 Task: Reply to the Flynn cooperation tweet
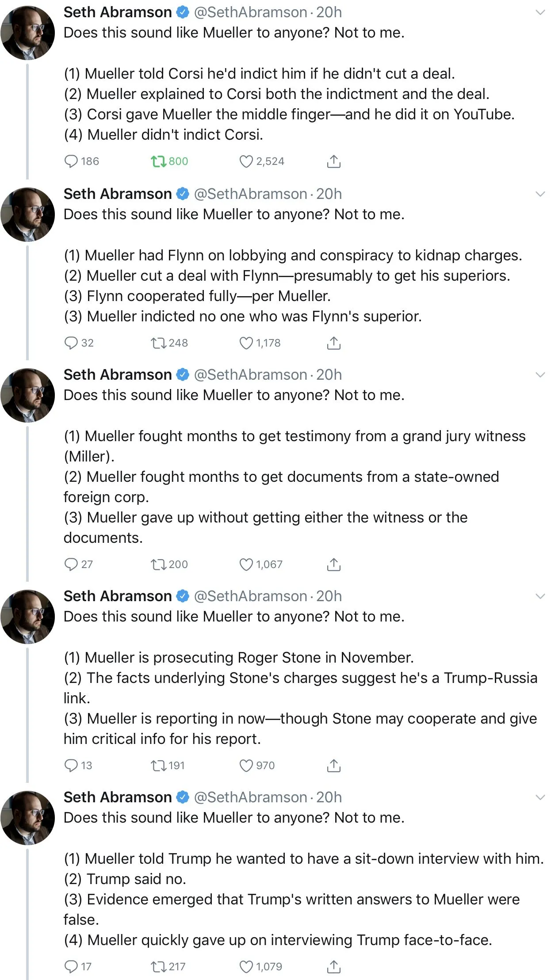pos(71,343)
